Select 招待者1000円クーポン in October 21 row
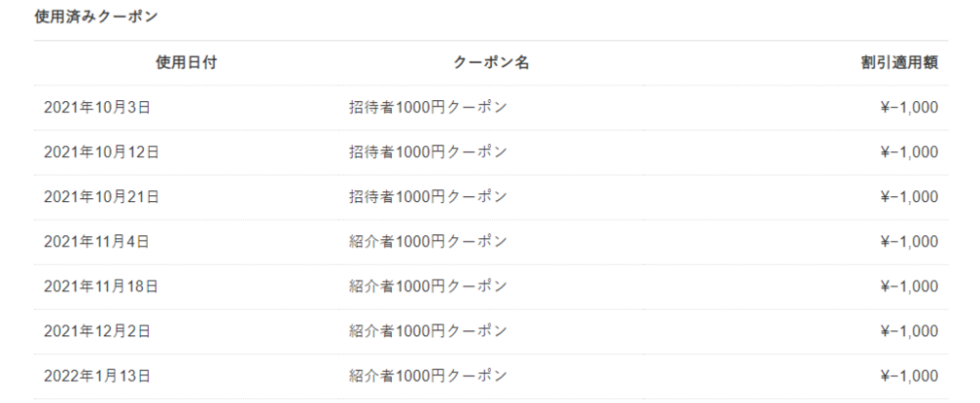Image resolution: width=980 pixels, height=403 pixels. coord(427,197)
